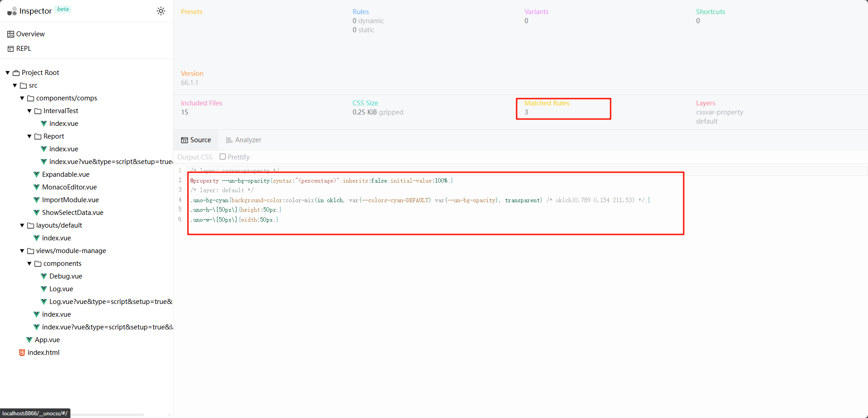Image resolution: width=868 pixels, height=418 pixels.
Task: Click the Version 66.1.1 value
Action: (x=190, y=83)
